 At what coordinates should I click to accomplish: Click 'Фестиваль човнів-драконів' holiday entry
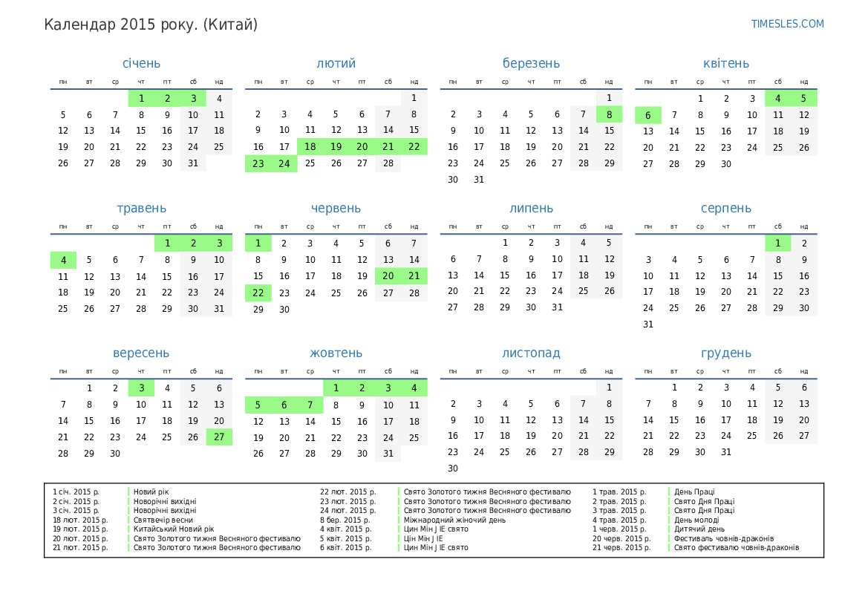(x=723, y=538)
